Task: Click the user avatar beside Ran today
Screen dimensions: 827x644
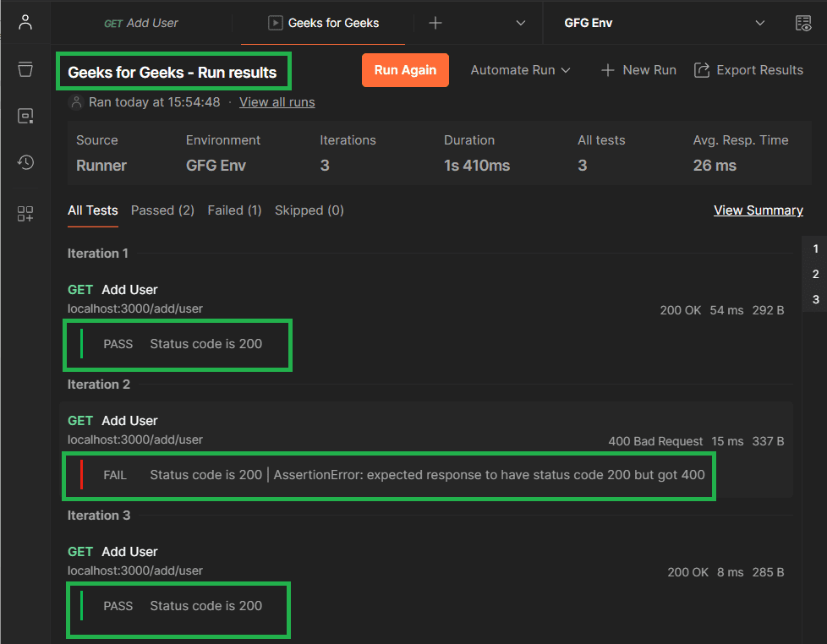Action: click(x=76, y=102)
